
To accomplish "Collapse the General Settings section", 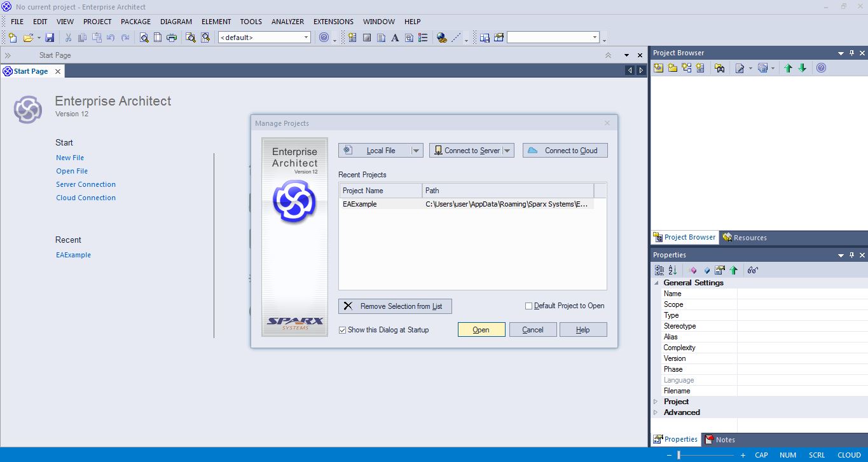I will click(x=656, y=283).
